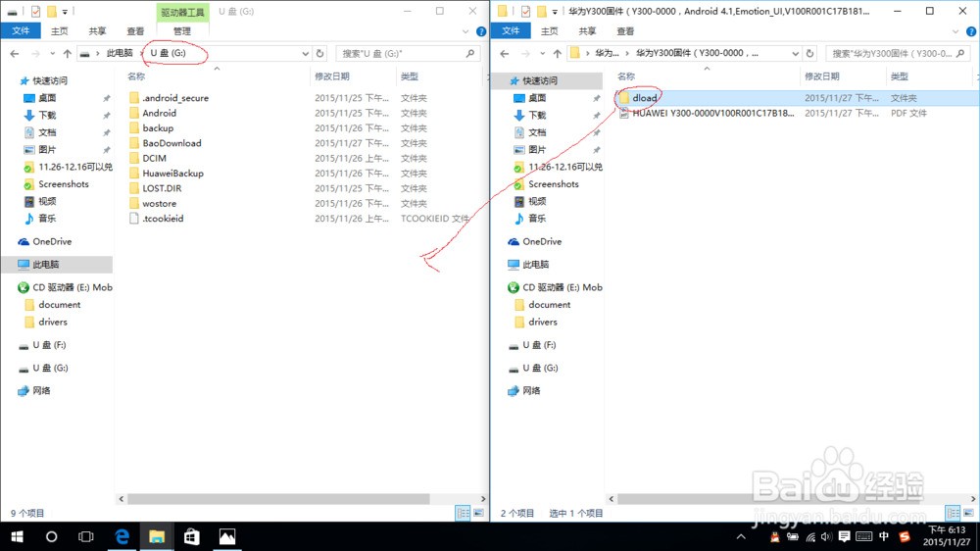Viewport: 980px width, 551px height.
Task: Open 主页 tab in left window
Action: (60, 31)
